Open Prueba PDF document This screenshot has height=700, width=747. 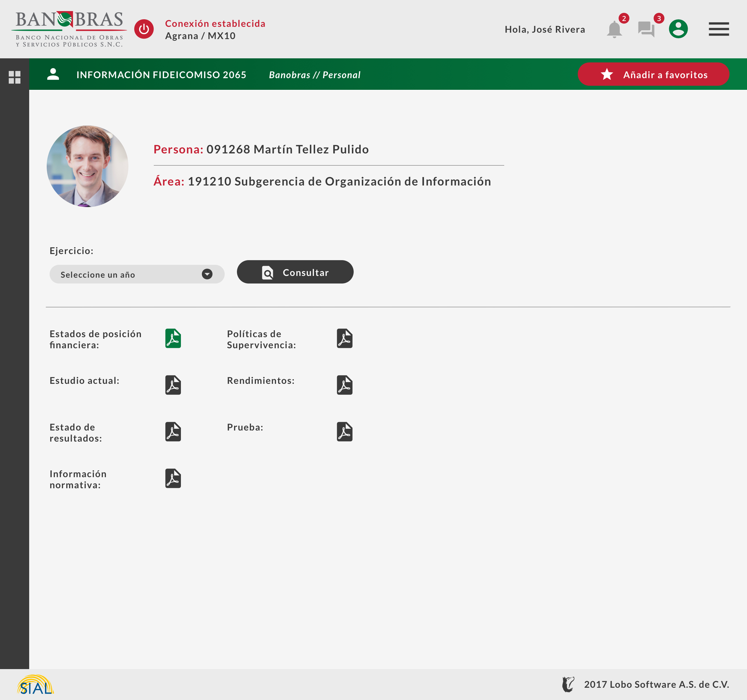tap(344, 431)
